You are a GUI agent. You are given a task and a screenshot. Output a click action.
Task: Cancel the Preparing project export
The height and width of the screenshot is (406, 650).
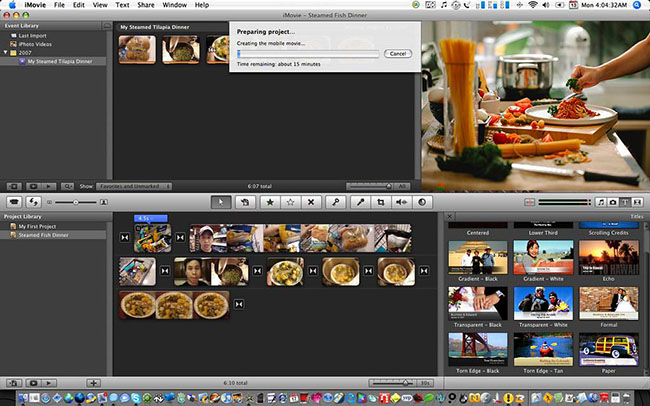[x=398, y=53]
